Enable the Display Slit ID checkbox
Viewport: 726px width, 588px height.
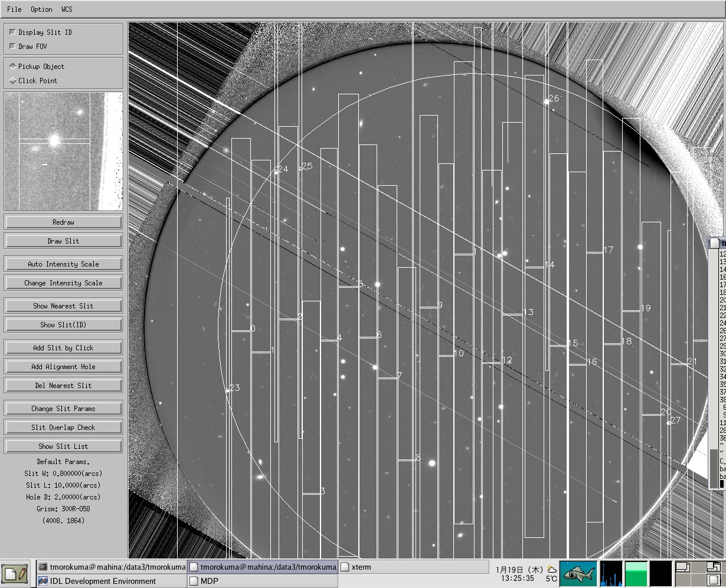(13, 32)
